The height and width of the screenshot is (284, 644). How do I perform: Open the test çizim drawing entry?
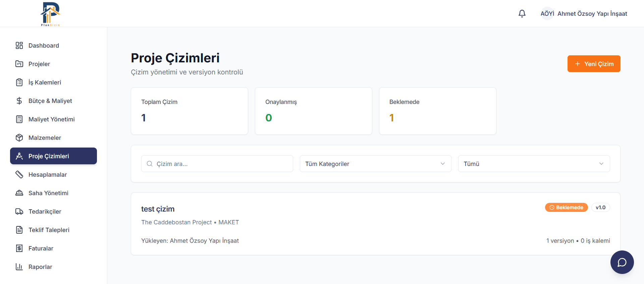point(158,209)
